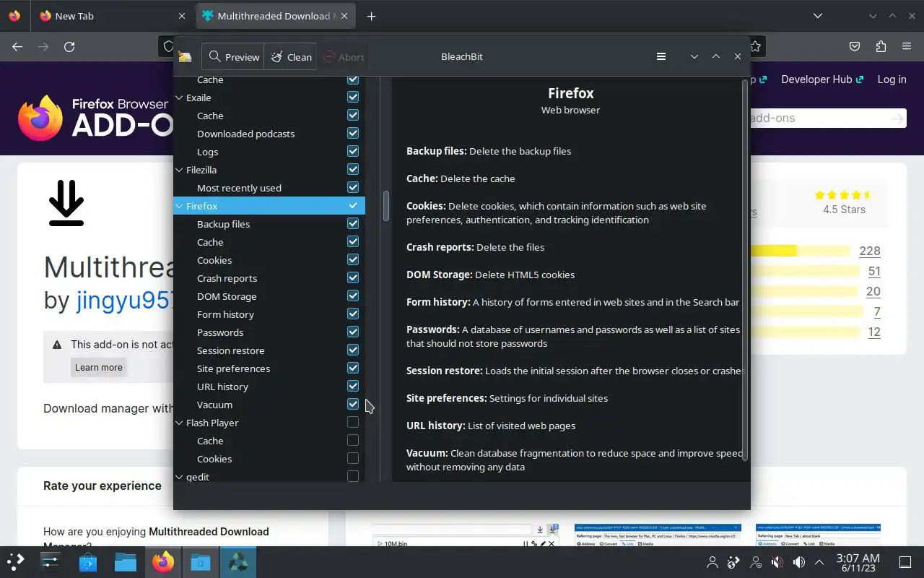Launch Discover store from taskbar
The image size is (924, 578).
88,561
